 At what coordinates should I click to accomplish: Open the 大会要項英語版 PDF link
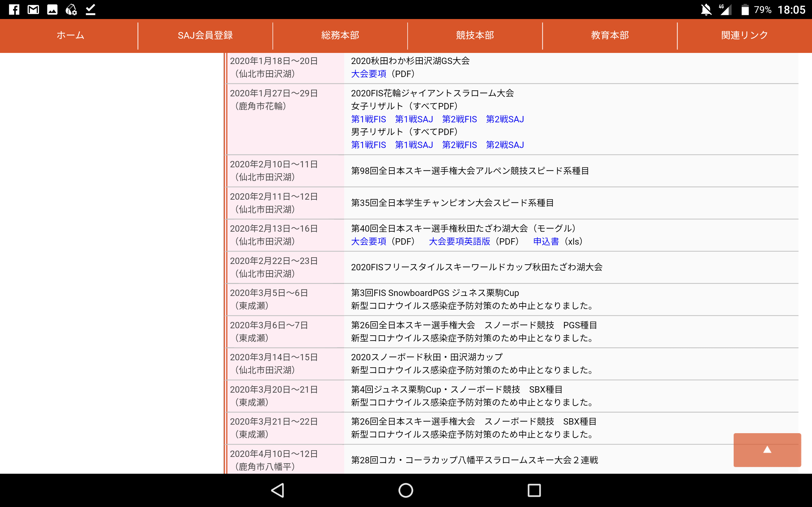pos(459,241)
